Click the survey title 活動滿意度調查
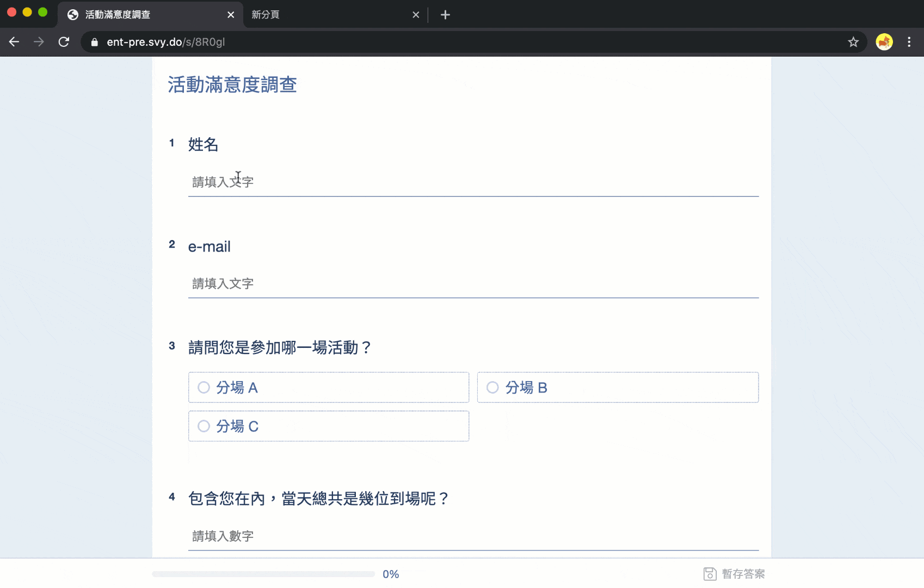Image resolution: width=924 pixels, height=588 pixels. tap(232, 85)
